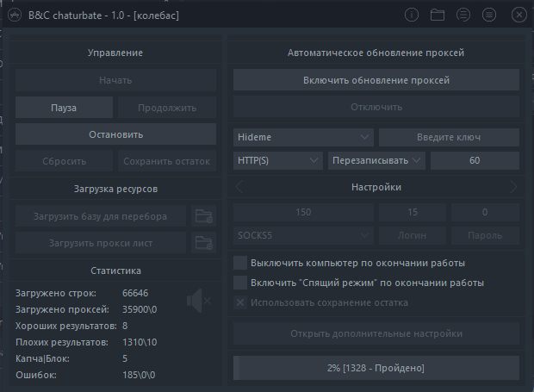Toggle the mute speaker icon in Статистика
The width and height of the screenshot is (534, 392).
199,301
